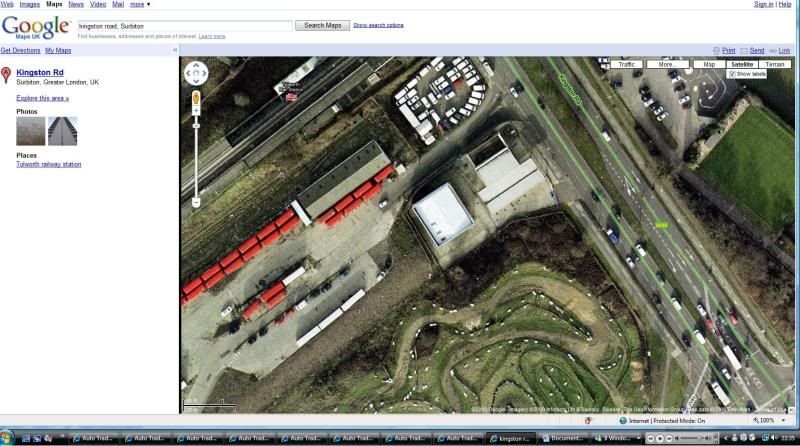The height and width of the screenshot is (446, 800).
Task: Click the zoom out minus button
Action: click(196, 202)
